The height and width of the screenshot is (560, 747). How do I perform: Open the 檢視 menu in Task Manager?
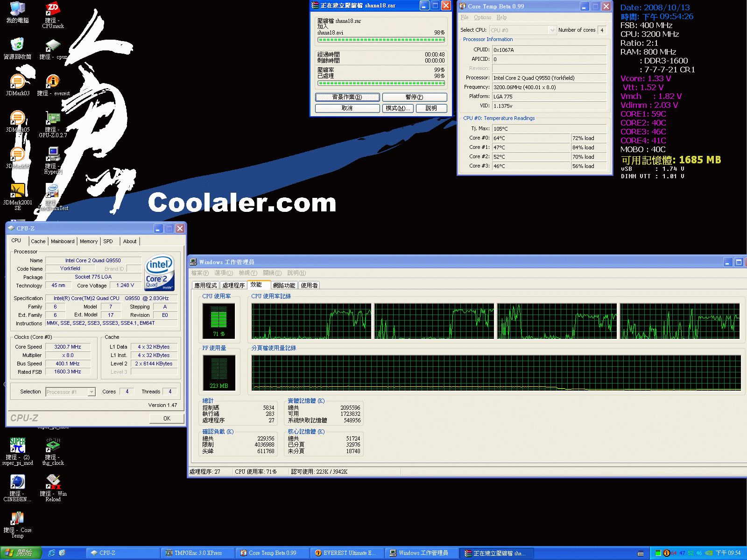[x=248, y=273]
